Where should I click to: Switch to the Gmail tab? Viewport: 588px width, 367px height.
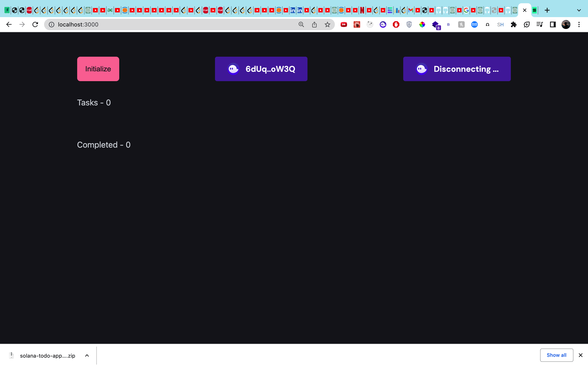(x=411, y=10)
